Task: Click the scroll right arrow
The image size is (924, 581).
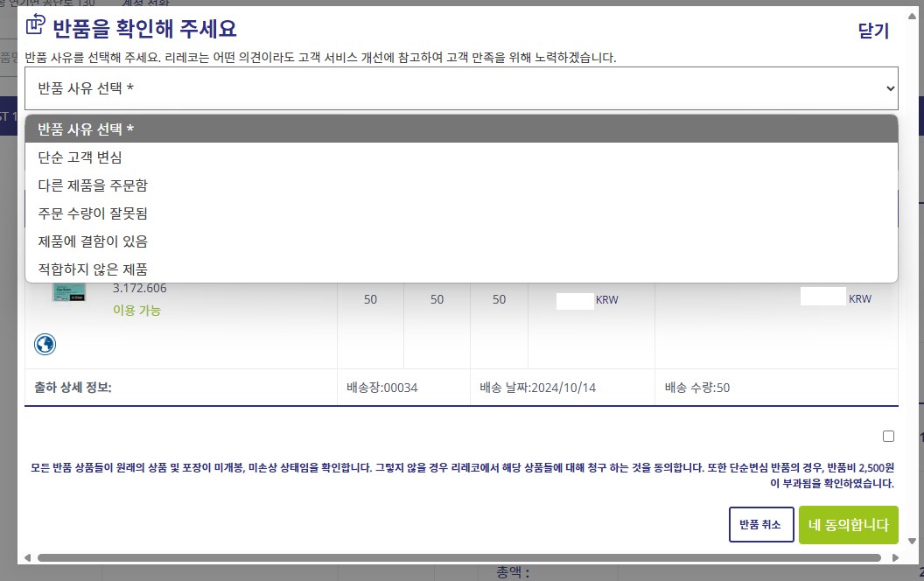Action: (x=895, y=557)
